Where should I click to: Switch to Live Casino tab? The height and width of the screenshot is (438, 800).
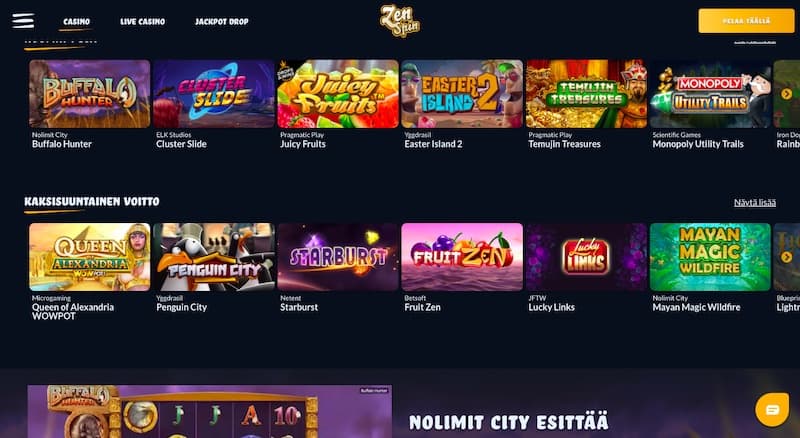coord(142,21)
